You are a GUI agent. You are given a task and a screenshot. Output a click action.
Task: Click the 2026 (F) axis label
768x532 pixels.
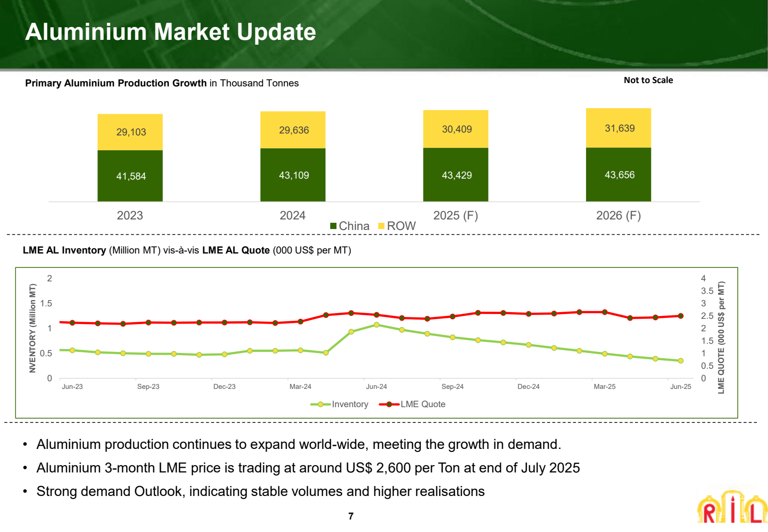[x=618, y=216]
